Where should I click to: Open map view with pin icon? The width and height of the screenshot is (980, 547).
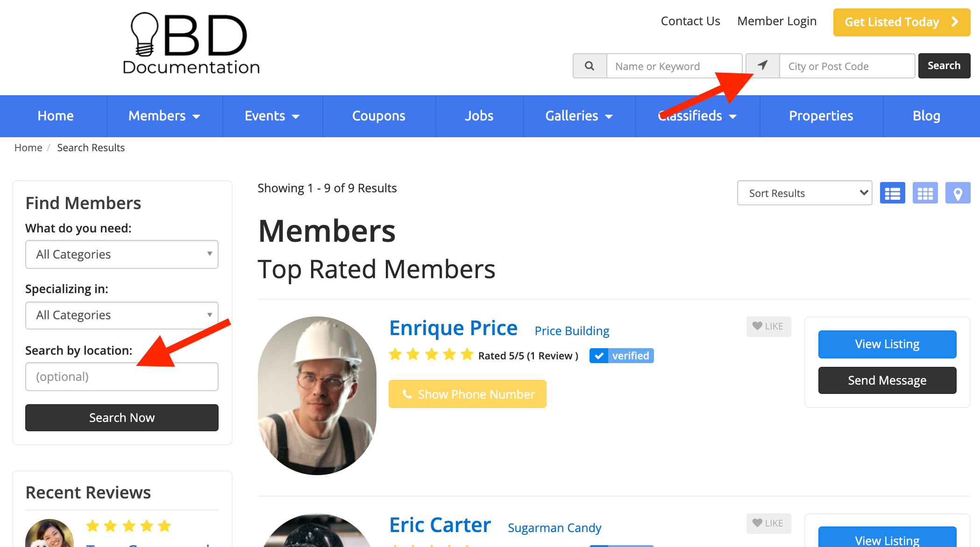point(958,193)
